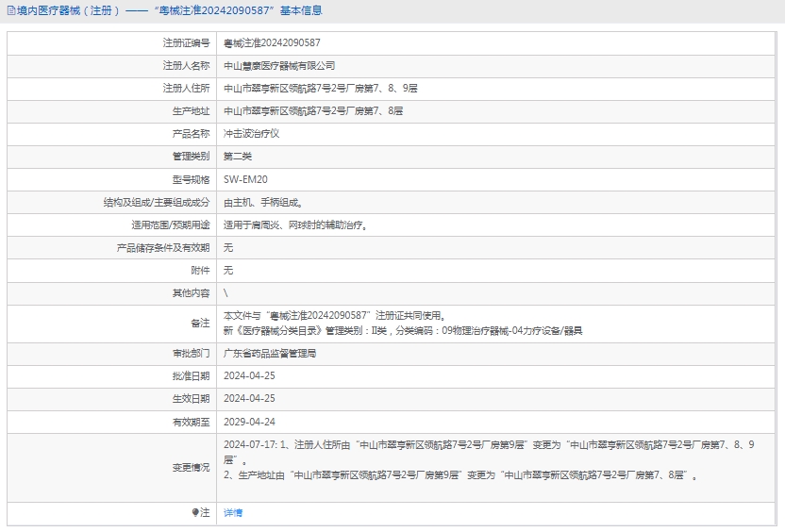Click the 生效日期 value 2024-04-25
The height and width of the screenshot is (532, 785).
point(249,399)
